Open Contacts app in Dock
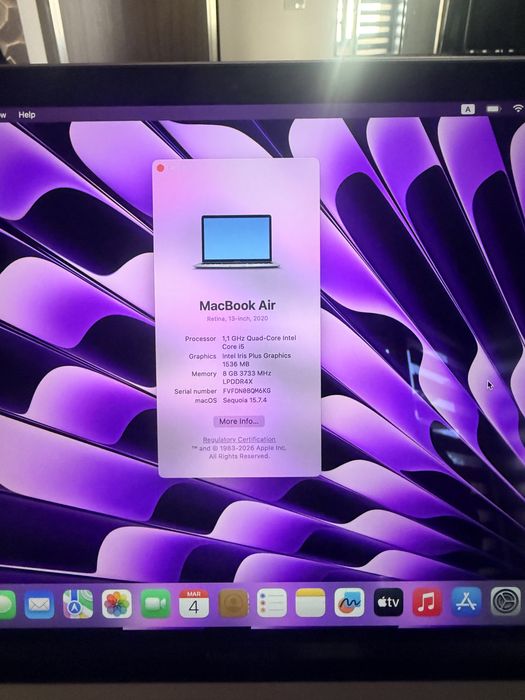Image resolution: width=525 pixels, height=700 pixels. [x=233, y=603]
